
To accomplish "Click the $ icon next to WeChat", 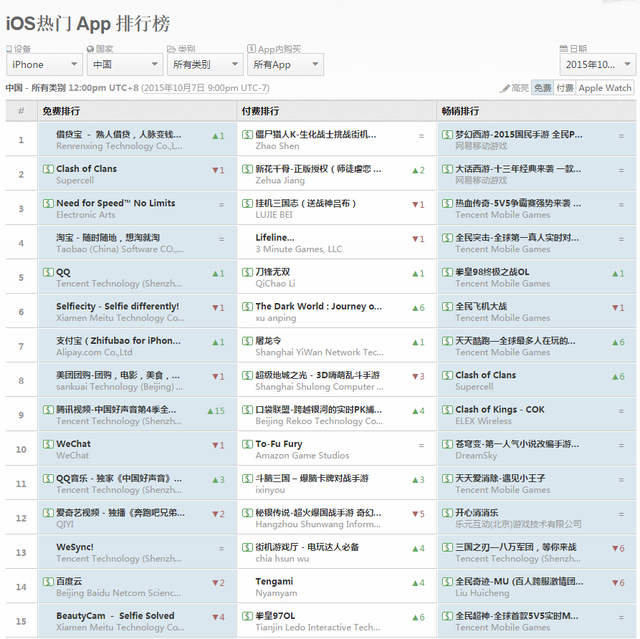I will click(48, 444).
